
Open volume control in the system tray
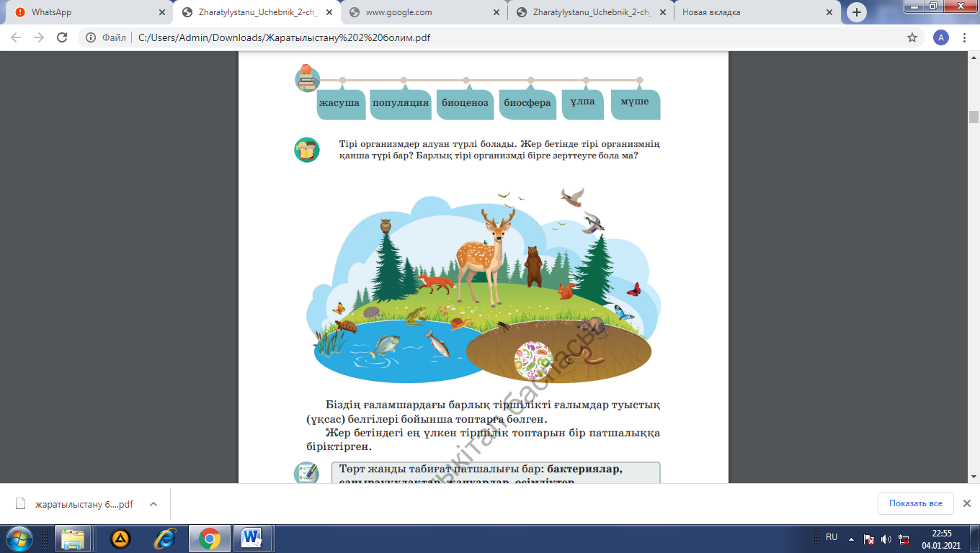tap(886, 539)
